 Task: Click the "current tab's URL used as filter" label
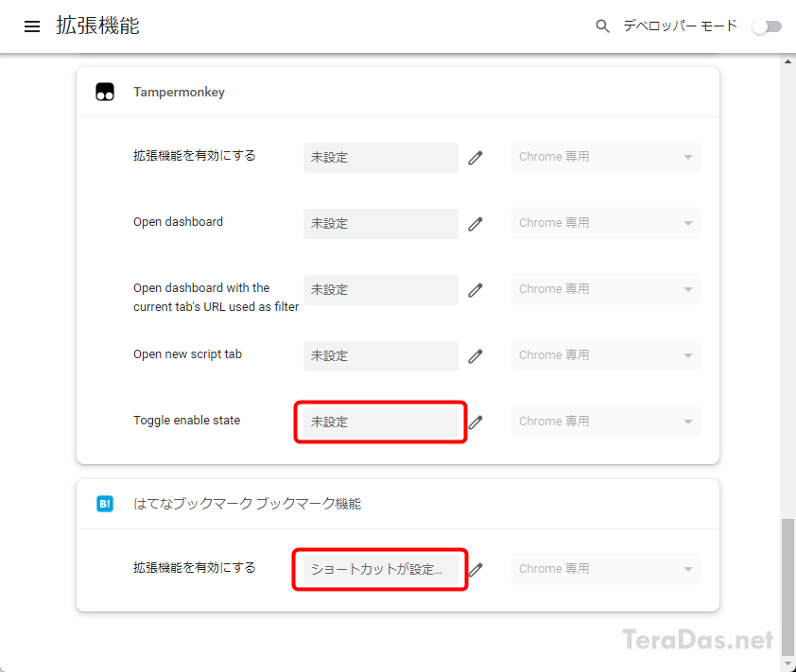pos(216,307)
